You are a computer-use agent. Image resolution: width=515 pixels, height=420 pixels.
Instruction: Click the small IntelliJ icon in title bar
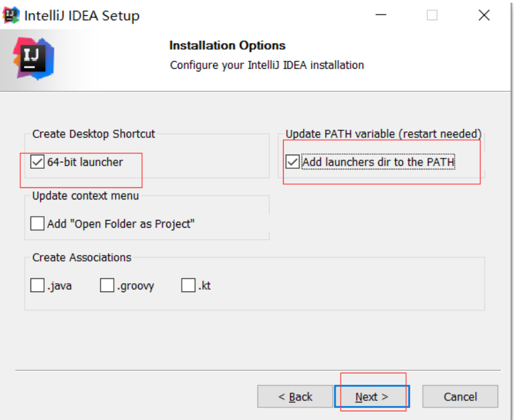tap(11, 15)
